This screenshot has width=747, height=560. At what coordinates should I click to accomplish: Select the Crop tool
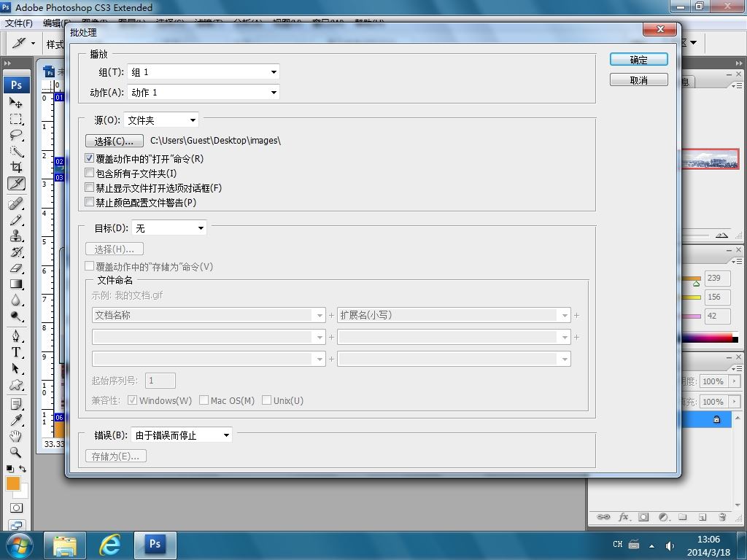[16, 167]
